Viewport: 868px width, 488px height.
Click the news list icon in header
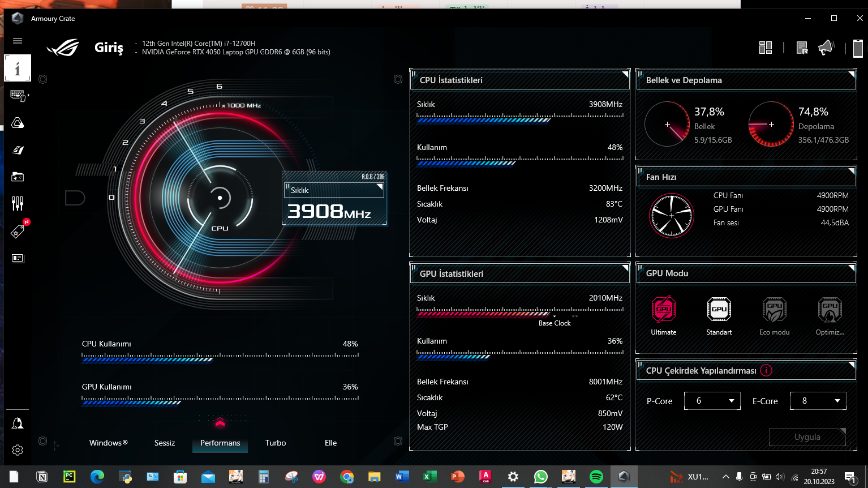coord(802,48)
